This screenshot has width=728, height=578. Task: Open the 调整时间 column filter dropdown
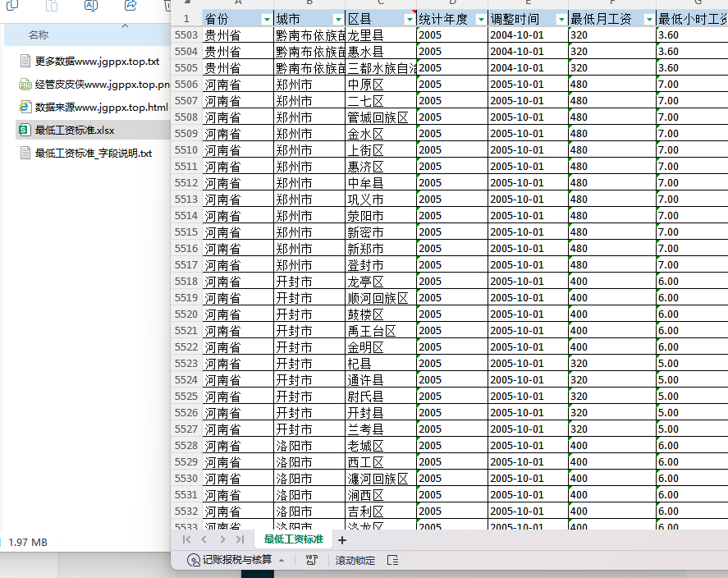tap(561, 20)
